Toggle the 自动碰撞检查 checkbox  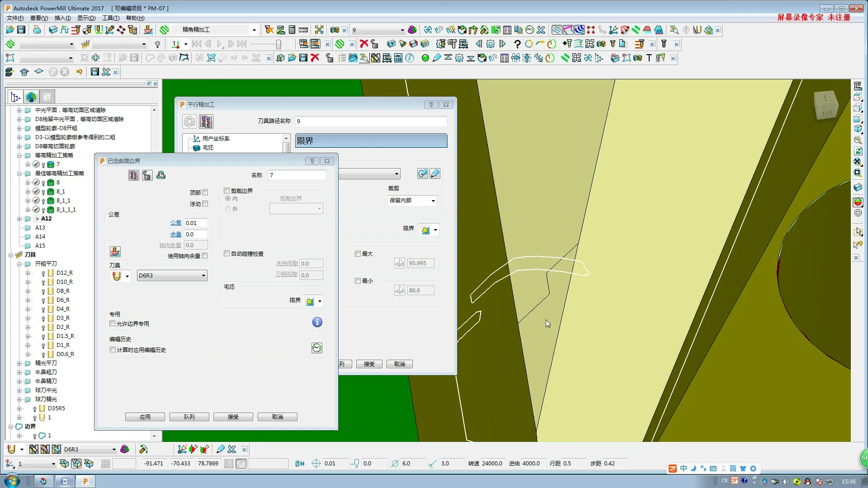pyautogui.click(x=227, y=253)
